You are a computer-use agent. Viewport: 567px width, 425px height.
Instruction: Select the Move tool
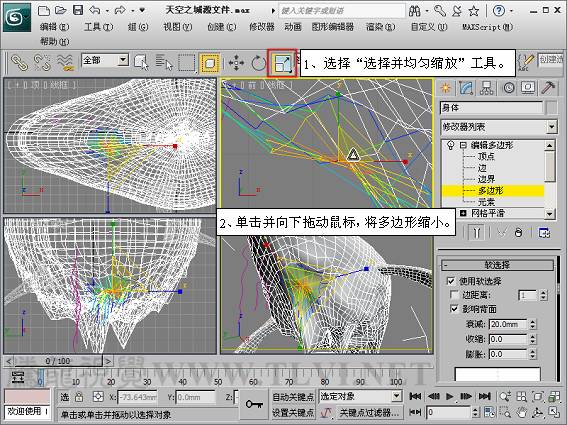tap(236, 63)
